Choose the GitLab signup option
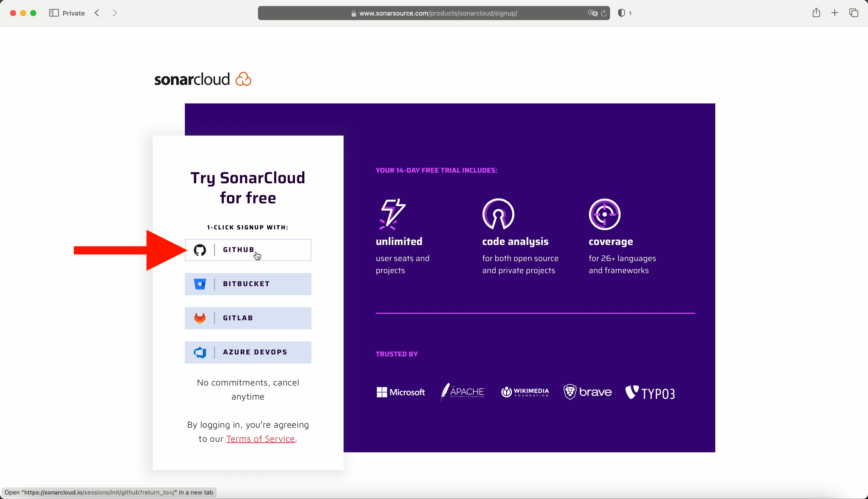The image size is (868, 499). (248, 318)
